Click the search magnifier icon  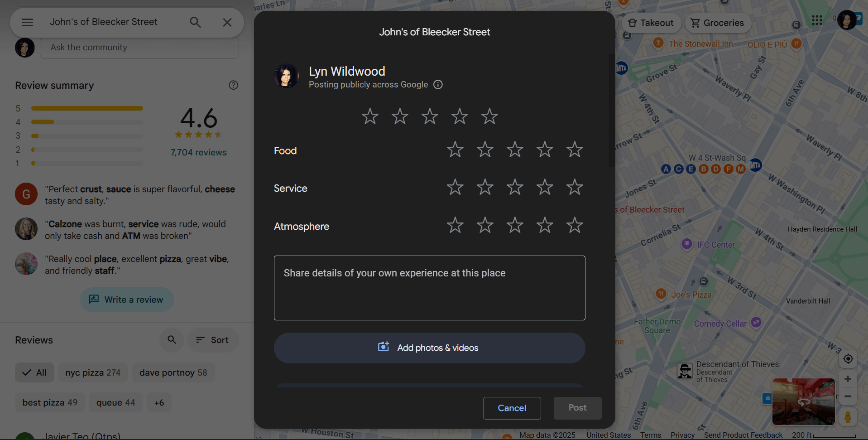(x=195, y=22)
